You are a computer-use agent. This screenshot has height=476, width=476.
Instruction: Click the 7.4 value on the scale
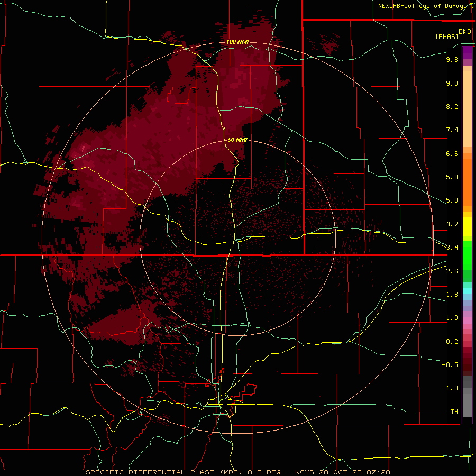[x=452, y=130]
